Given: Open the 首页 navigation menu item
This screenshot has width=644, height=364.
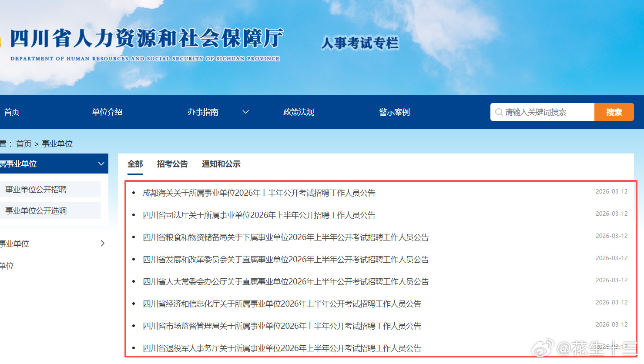Looking at the screenshot, I should click(x=11, y=112).
